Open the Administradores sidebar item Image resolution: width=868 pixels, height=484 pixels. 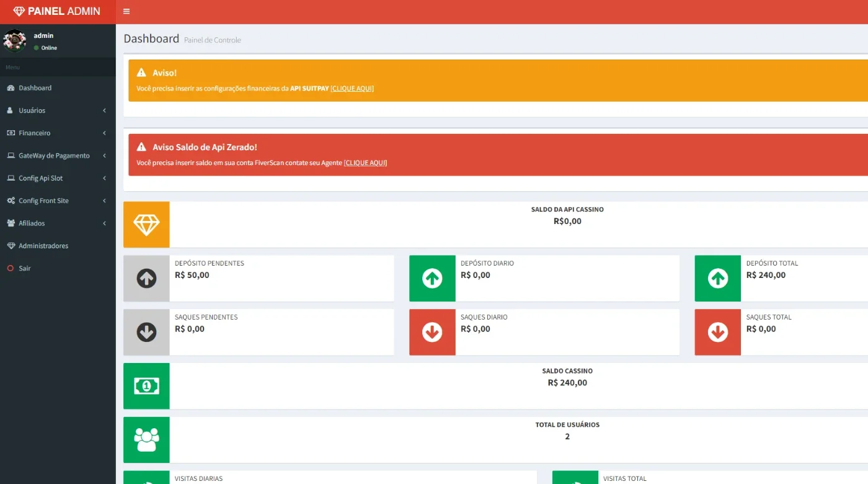[x=58, y=246]
